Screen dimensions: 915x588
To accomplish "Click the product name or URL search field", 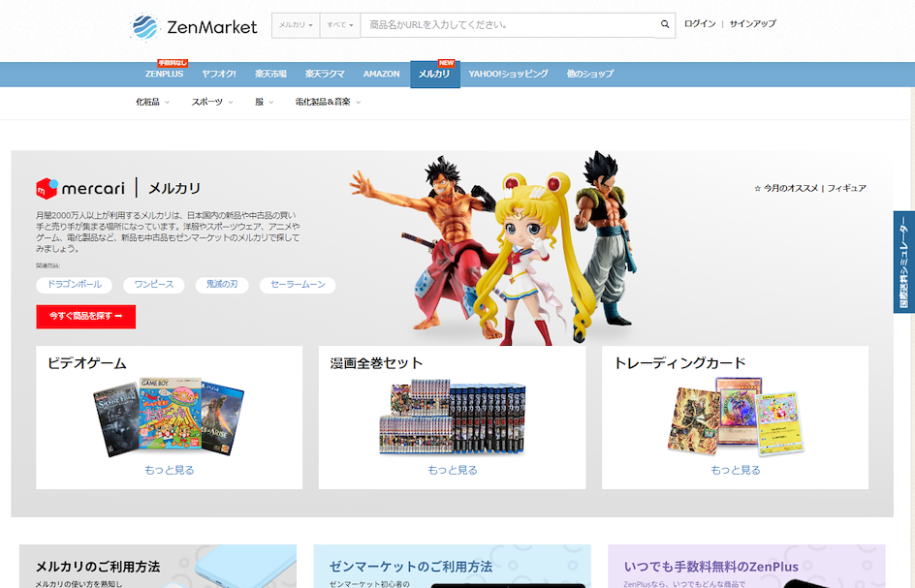I will point(507,25).
